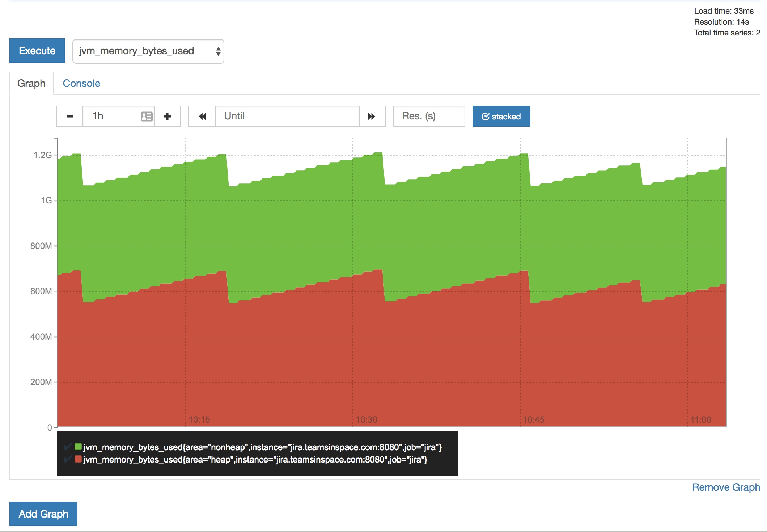Click the contact card icon in the 1h field
The height and width of the screenshot is (532, 767).
tap(147, 116)
